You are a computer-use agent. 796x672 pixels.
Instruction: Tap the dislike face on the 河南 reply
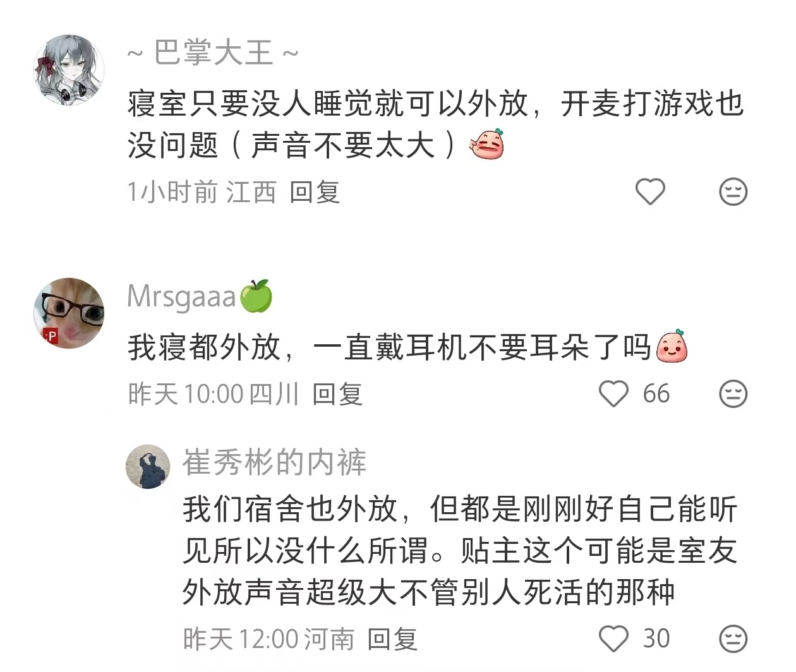click(733, 639)
